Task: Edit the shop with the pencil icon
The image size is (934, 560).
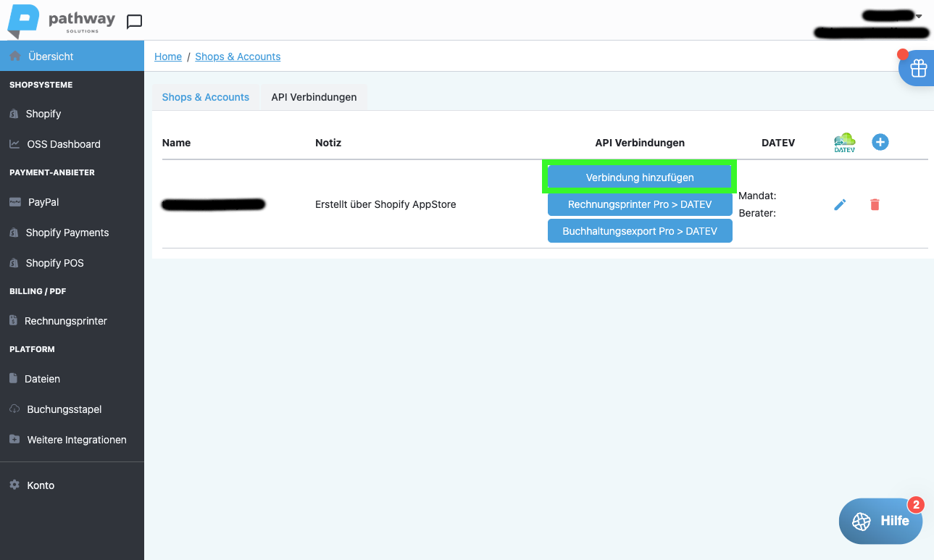Action: 840,205
